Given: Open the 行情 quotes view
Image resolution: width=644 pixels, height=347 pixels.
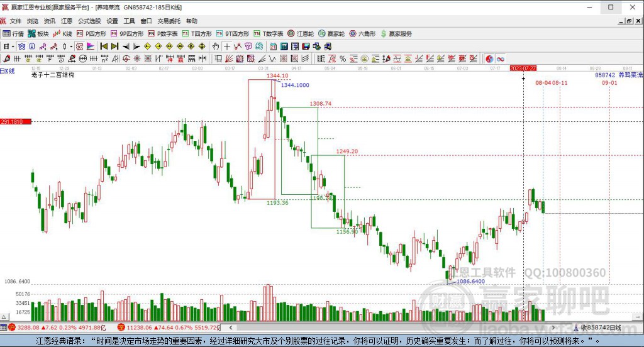Looking at the screenshot, I should click(x=13, y=34).
